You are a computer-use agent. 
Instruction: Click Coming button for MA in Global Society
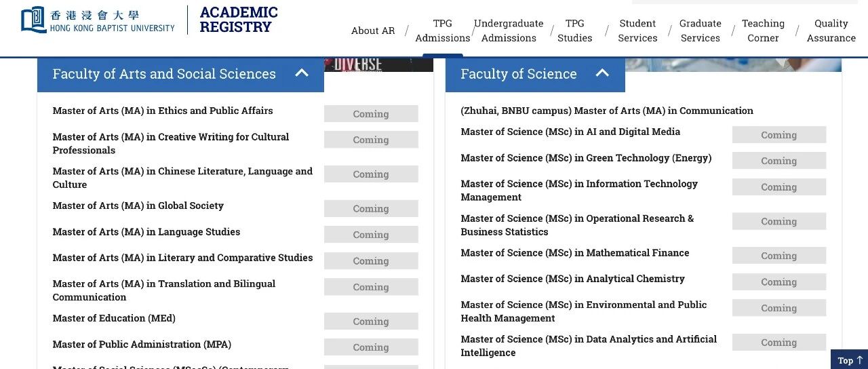click(371, 209)
